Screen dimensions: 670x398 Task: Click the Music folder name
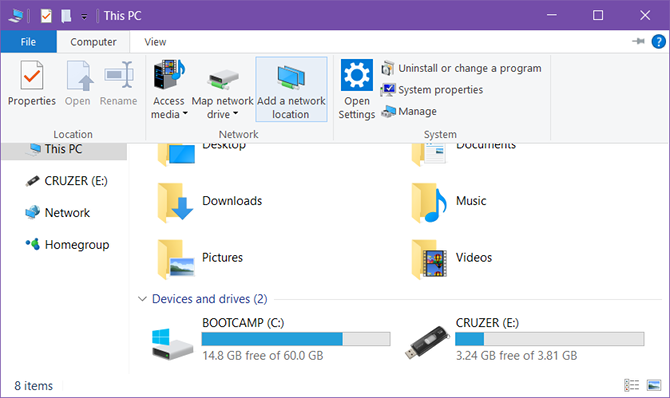471,201
